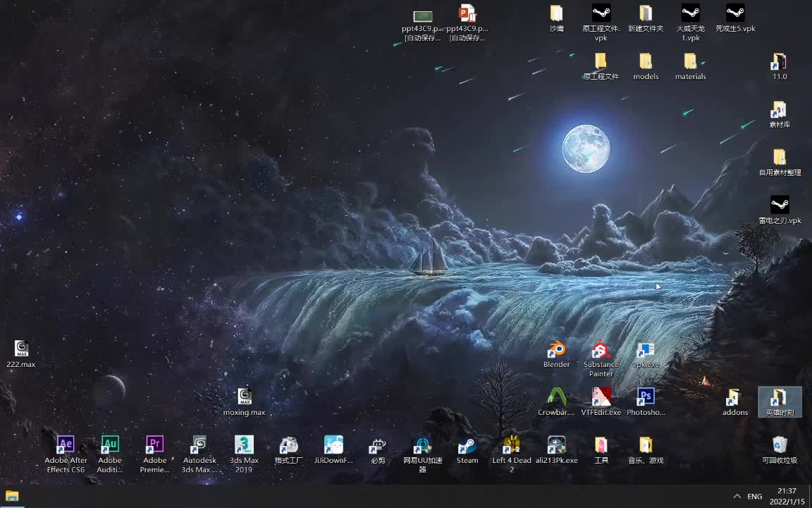Select the 原工程文件.vpk file
The image size is (812, 508).
click(x=601, y=23)
